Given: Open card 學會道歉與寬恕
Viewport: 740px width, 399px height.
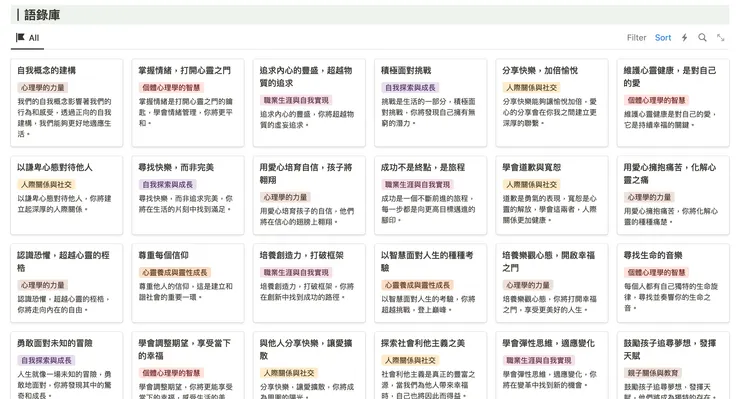Looking at the screenshot, I should (552, 195).
